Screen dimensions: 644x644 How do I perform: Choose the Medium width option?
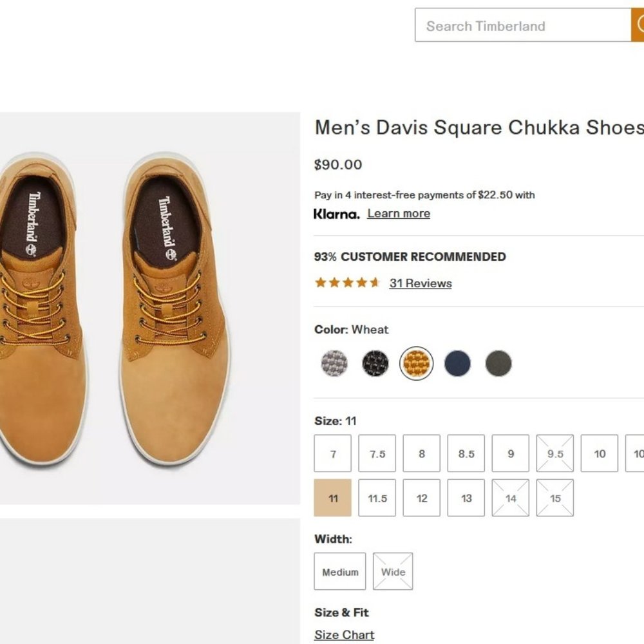point(340,571)
